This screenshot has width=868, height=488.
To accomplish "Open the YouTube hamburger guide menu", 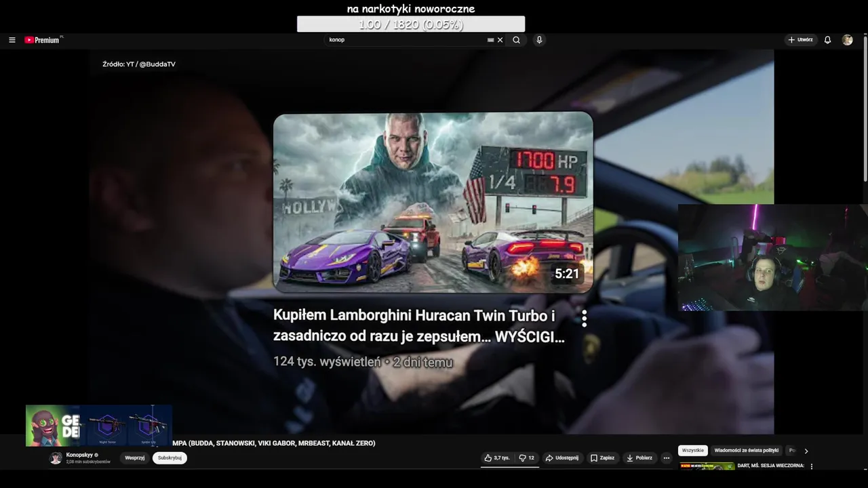I will 12,40.
